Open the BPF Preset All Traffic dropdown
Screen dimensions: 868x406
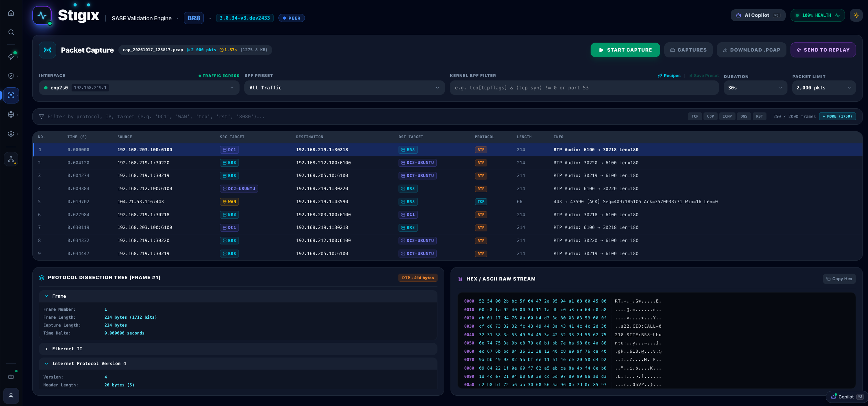point(345,88)
